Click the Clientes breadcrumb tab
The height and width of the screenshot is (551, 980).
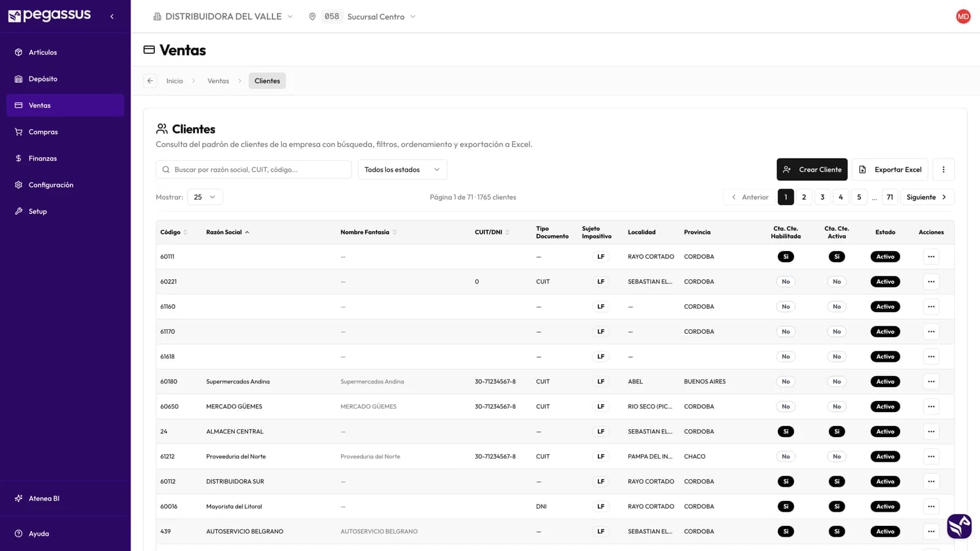point(267,81)
